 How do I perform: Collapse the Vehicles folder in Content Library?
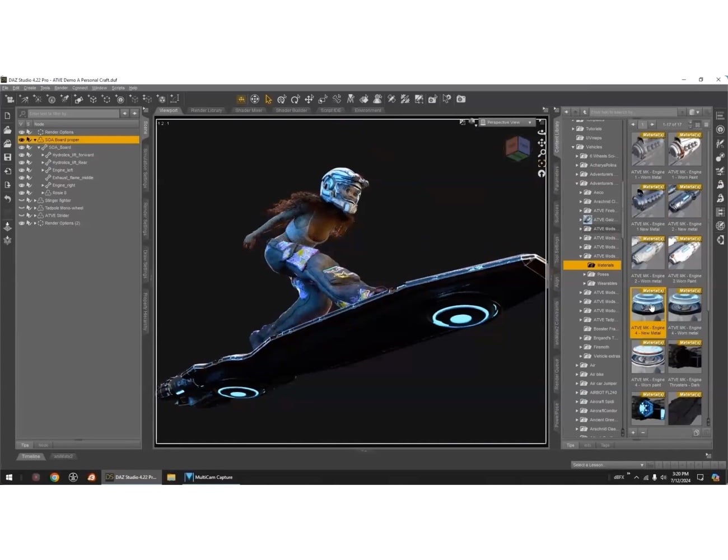coord(573,146)
